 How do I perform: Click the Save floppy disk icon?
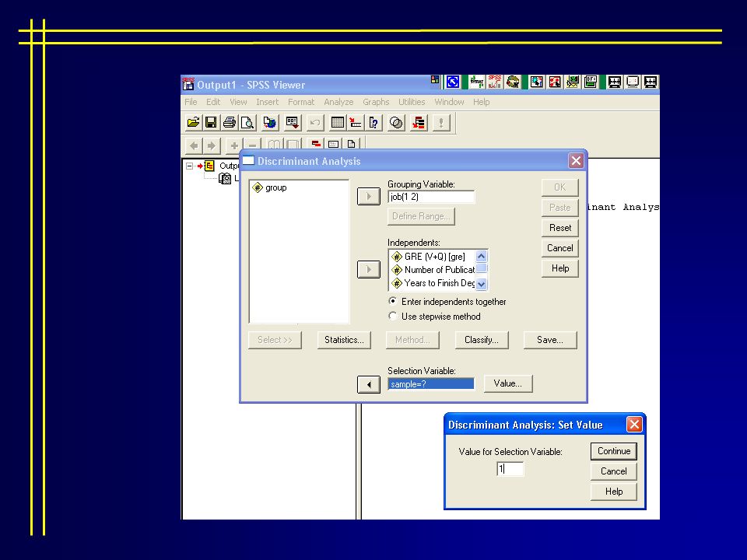(211, 123)
